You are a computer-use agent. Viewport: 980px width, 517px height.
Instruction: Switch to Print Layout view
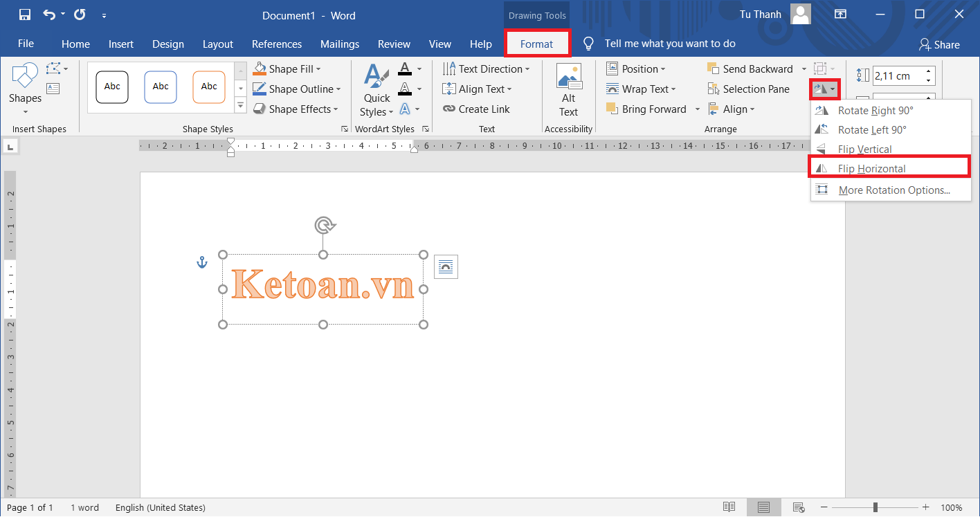763,507
